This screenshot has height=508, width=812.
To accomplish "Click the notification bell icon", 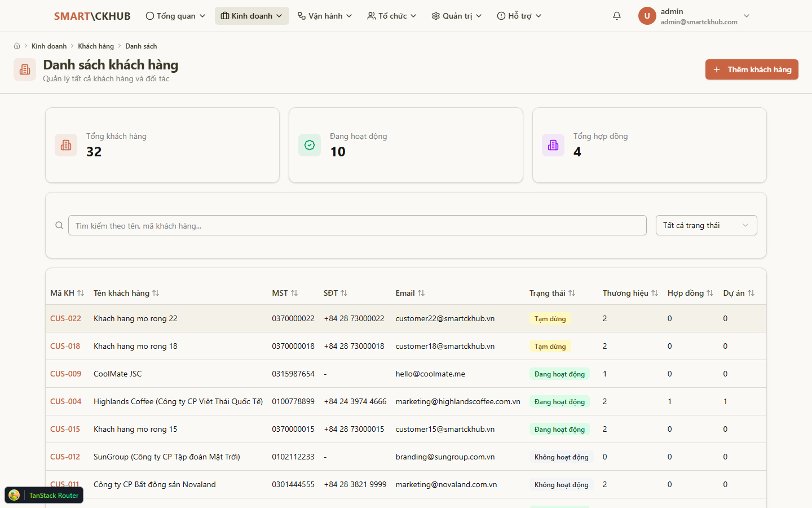I will [617, 16].
